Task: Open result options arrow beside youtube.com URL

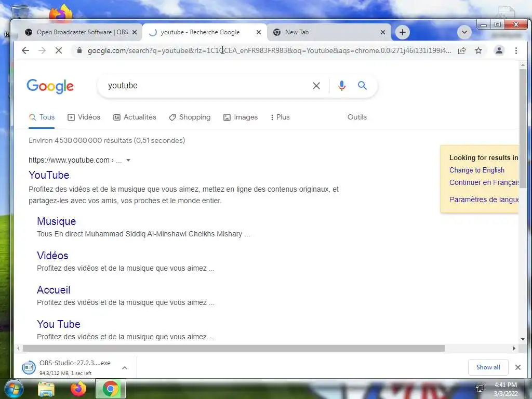Action: coord(128,160)
